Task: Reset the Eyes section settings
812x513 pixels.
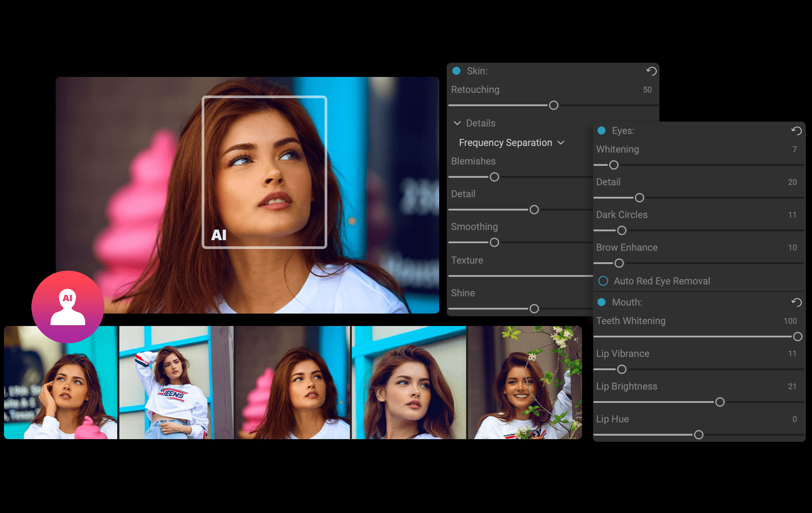Action: [796, 130]
